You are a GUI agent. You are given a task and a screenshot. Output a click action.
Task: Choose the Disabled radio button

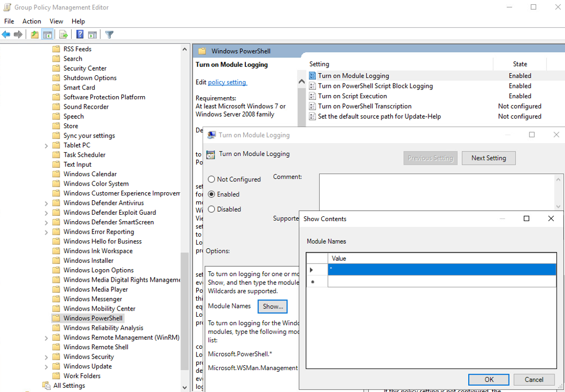click(212, 209)
